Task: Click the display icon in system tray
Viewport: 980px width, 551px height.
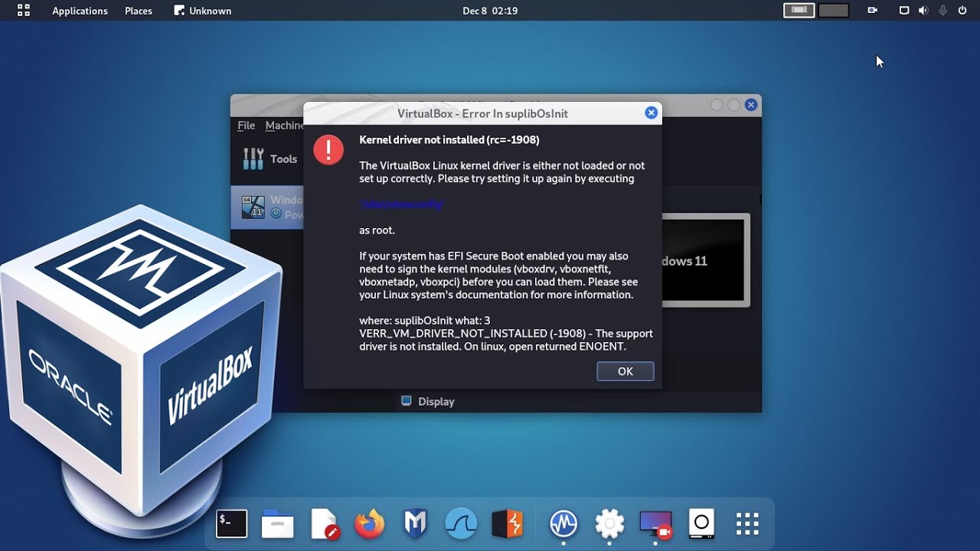Action: (904, 11)
